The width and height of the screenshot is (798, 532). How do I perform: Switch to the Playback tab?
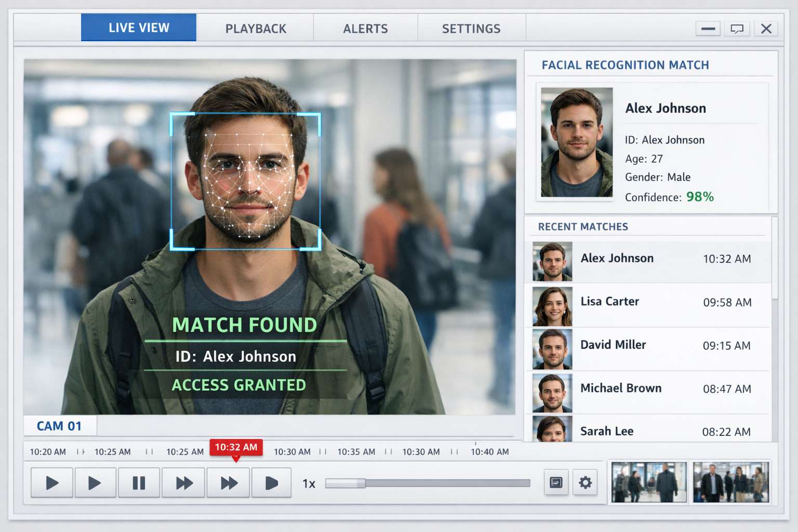coord(256,29)
